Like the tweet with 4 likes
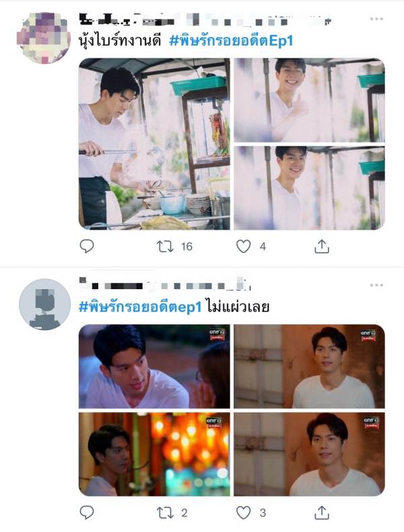This screenshot has width=404, height=532. [x=243, y=246]
